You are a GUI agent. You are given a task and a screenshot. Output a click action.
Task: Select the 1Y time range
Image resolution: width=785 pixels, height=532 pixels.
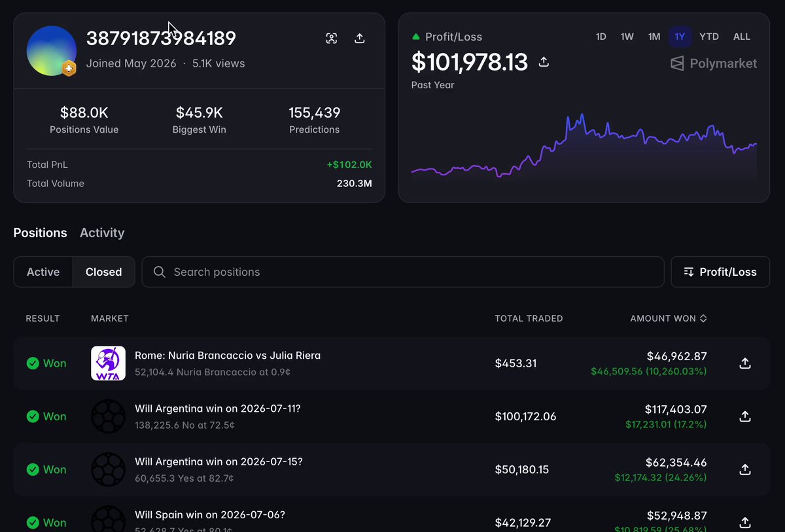point(680,37)
